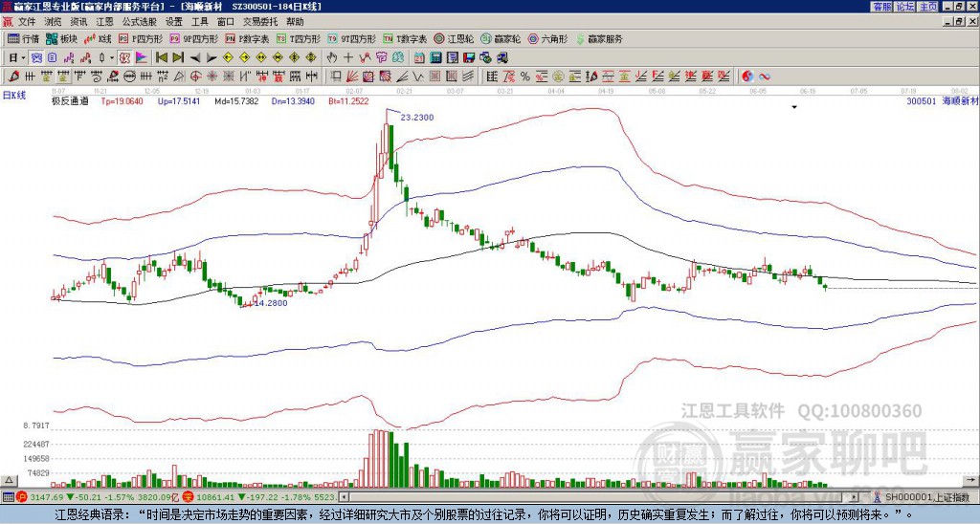Click the save floppy disk icon

(x=469, y=57)
